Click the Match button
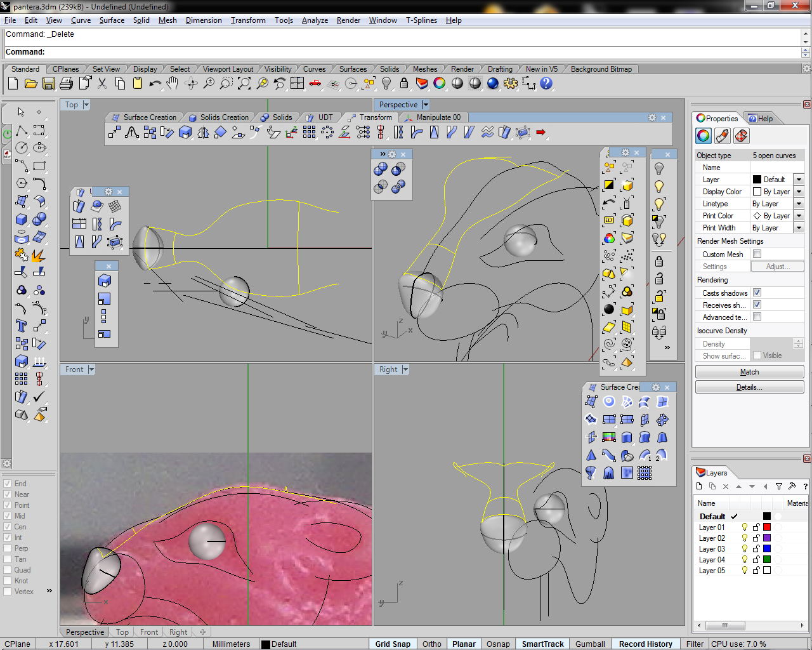 (x=749, y=372)
